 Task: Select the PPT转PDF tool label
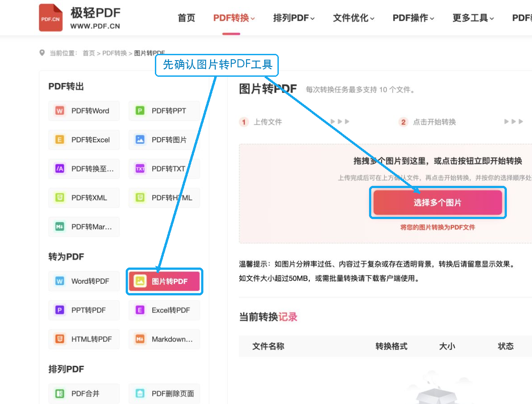(88, 310)
